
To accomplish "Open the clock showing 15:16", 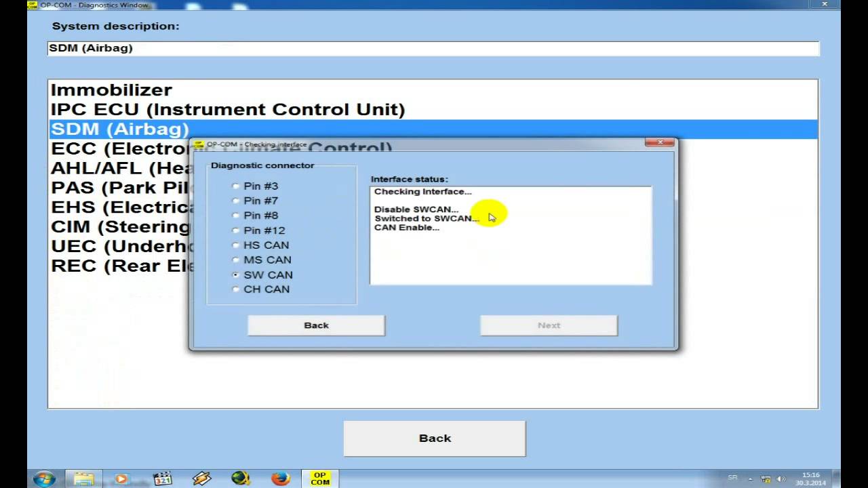I will [811, 479].
